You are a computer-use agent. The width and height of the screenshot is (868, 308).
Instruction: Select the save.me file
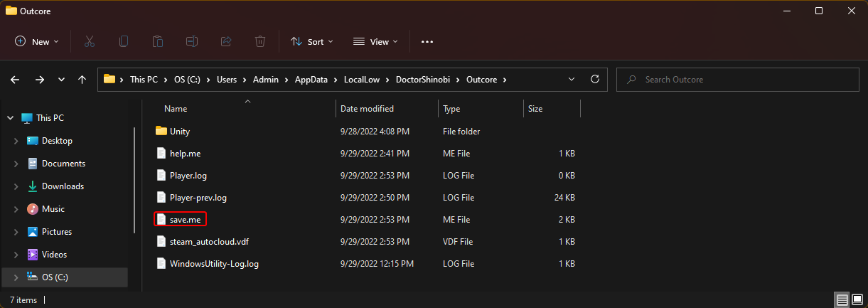coord(185,220)
